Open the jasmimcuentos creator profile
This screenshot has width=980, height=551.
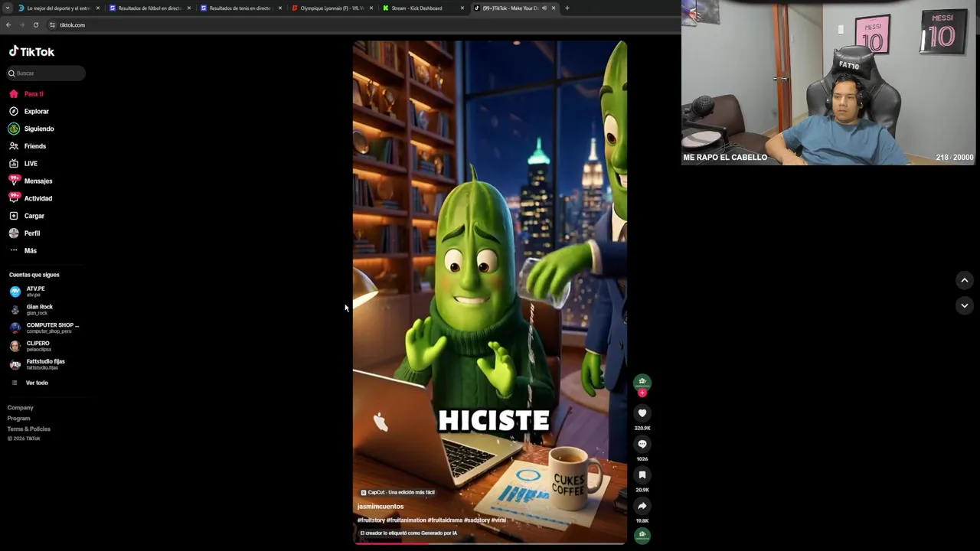pos(381,507)
